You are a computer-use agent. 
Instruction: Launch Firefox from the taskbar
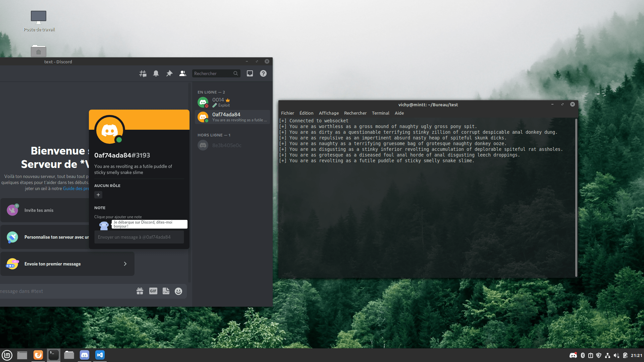tap(38, 355)
